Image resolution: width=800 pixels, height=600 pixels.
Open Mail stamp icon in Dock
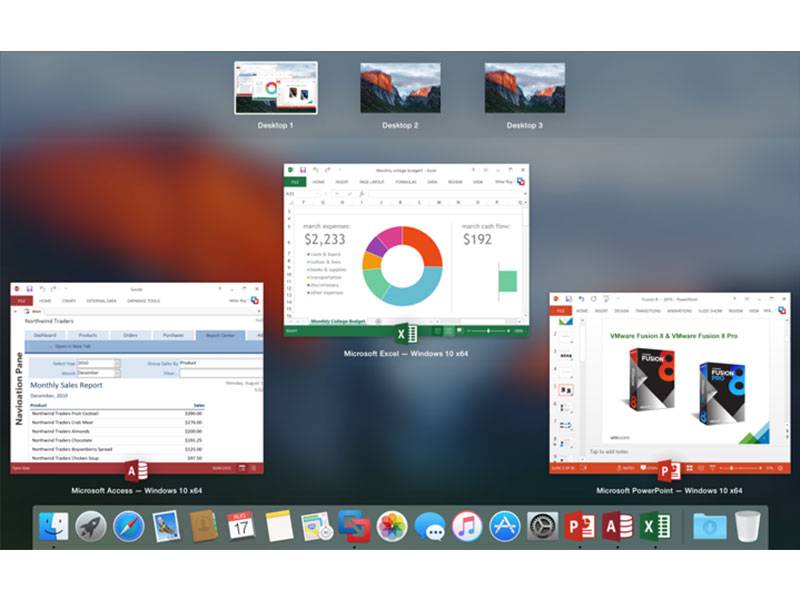point(166,526)
